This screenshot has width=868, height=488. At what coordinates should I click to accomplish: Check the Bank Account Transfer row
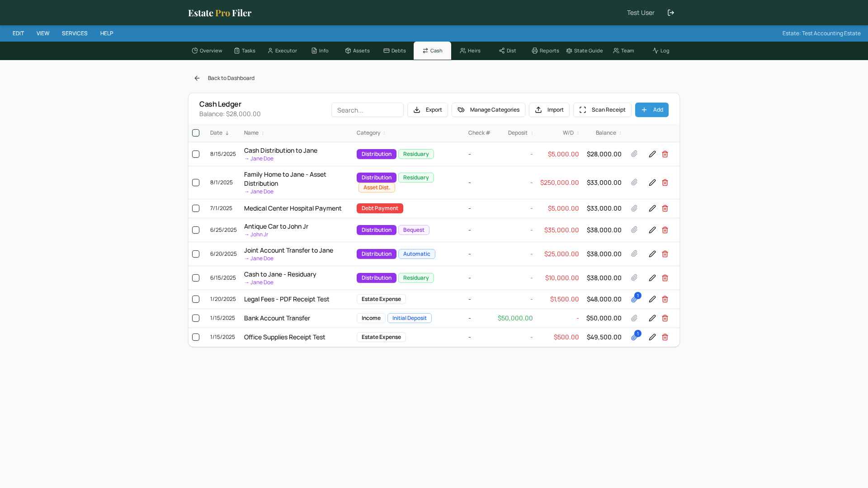196,318
